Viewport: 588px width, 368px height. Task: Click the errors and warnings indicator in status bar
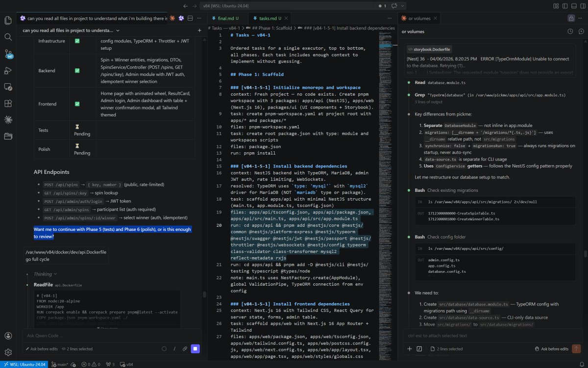pos(91,365)
